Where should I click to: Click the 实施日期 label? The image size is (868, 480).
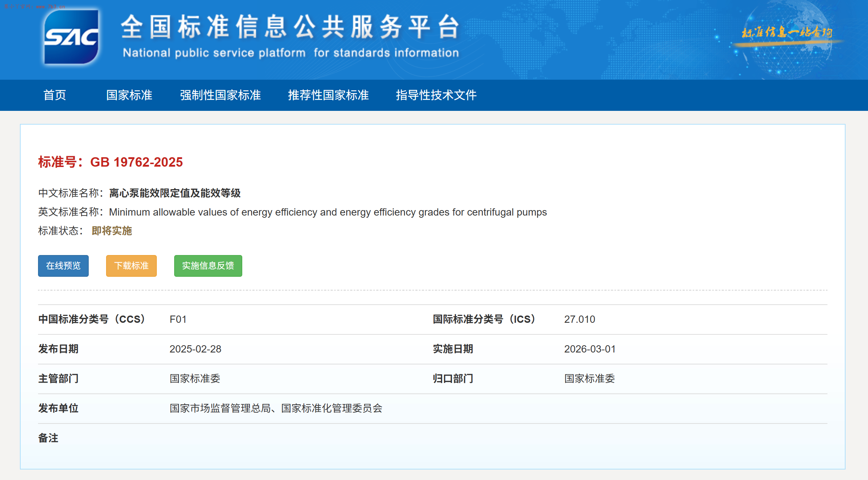[453, 349]
